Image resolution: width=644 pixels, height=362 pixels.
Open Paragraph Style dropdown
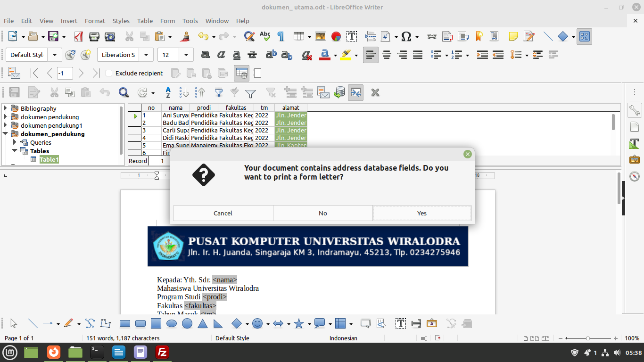pyautogui.click(x=55, y=55)
